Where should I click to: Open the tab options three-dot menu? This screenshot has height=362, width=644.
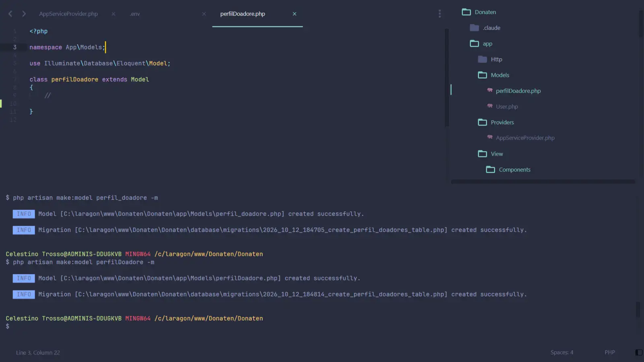440,14
